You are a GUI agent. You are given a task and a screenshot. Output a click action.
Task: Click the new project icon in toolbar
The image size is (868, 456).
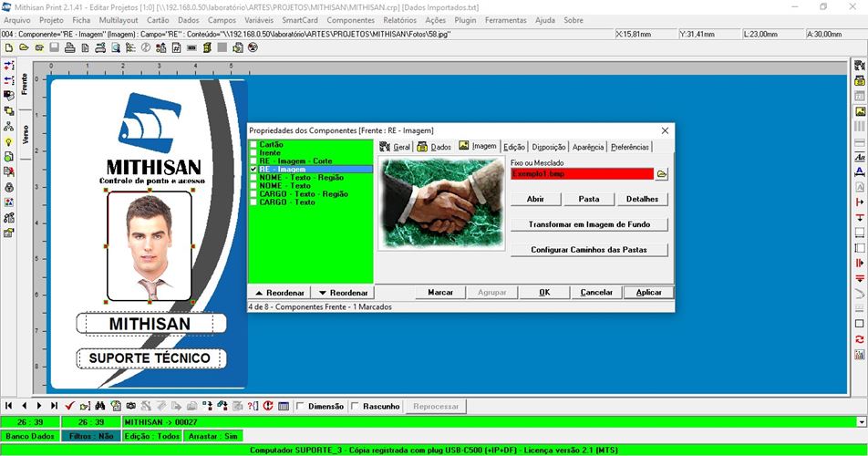pos(9,48)
